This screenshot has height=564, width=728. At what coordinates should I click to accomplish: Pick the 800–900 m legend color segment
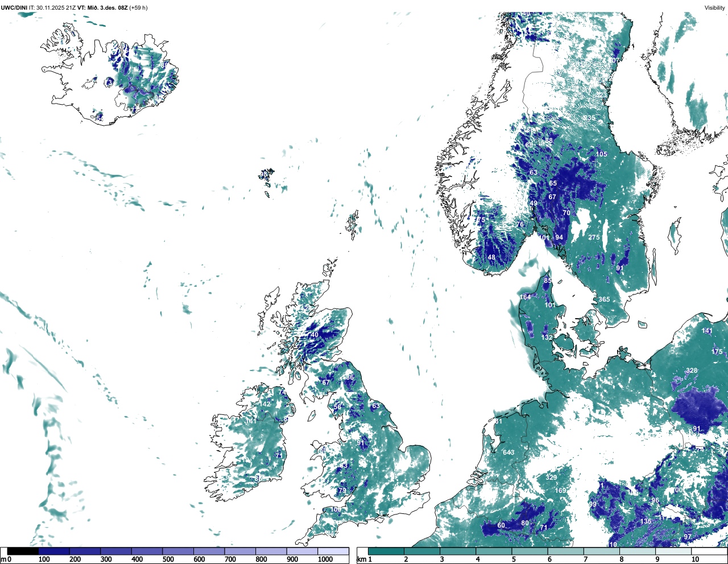pos(271,551)
